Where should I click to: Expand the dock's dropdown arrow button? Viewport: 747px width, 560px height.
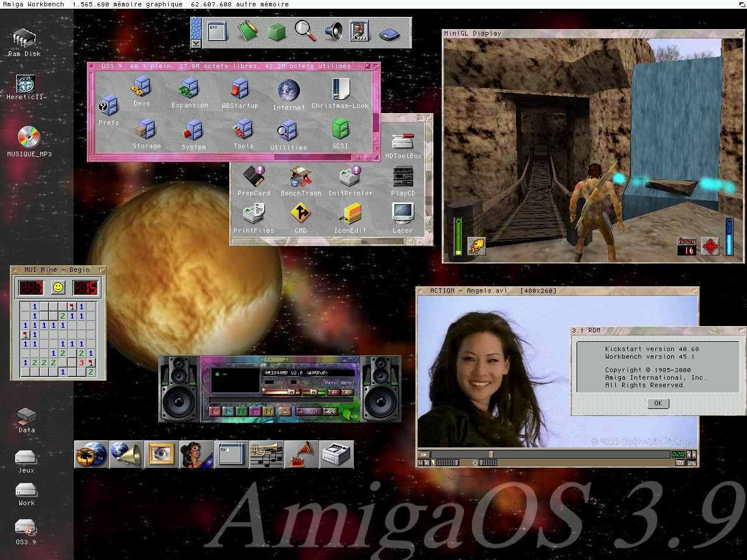point(196,43)
